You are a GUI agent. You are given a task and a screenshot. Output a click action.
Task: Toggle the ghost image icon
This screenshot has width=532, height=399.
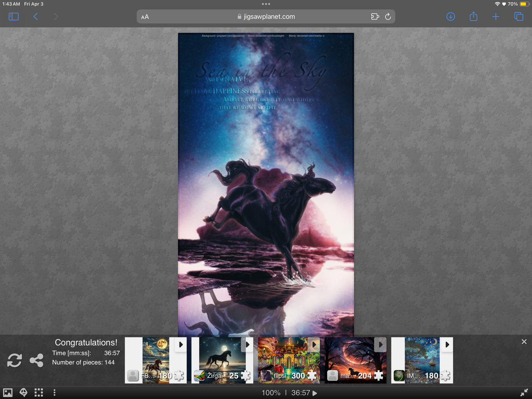coord(24,393)
